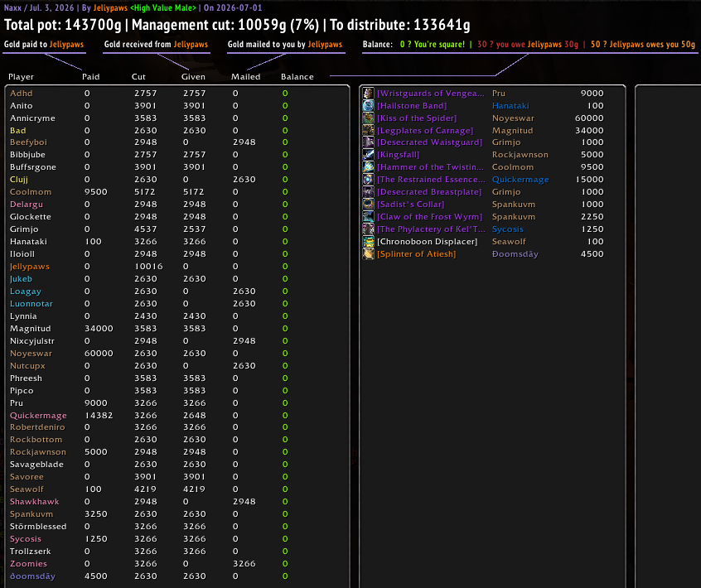
Task: Click the Kingsfall dagger icon
Action: pyautogui.click(x=368, y=155)
